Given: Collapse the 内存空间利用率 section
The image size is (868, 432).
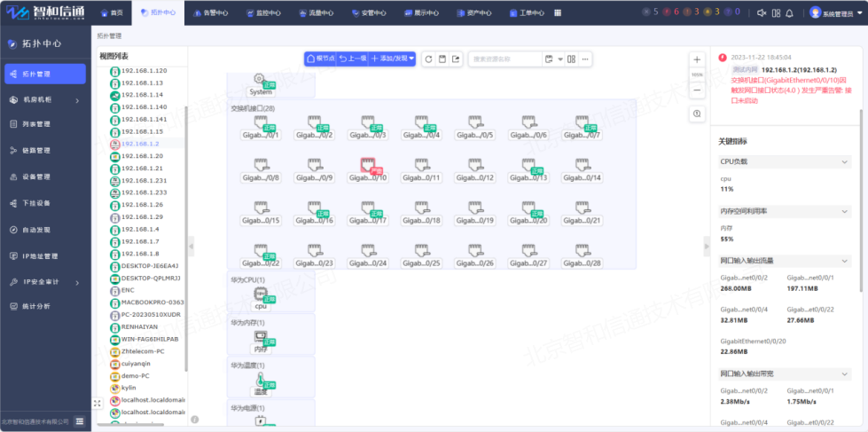Looking at the screenshot, I should tap(844, 212).
